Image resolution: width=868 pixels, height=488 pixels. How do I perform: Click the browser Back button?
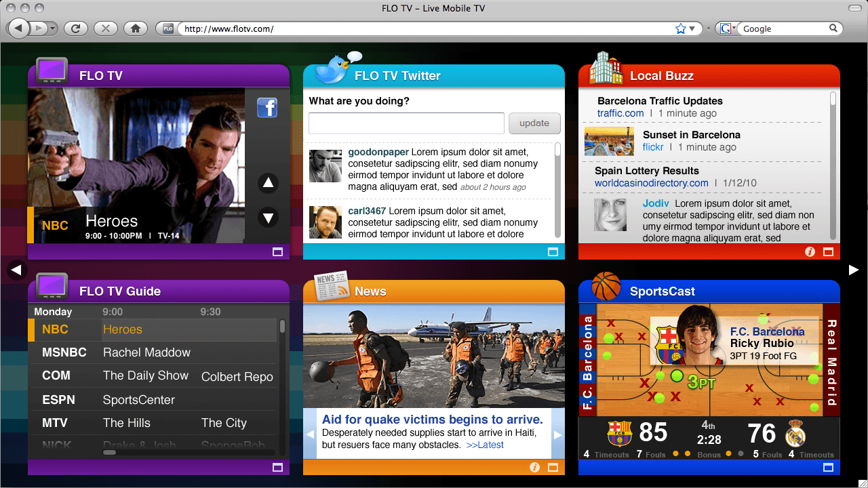coord(18,28)
